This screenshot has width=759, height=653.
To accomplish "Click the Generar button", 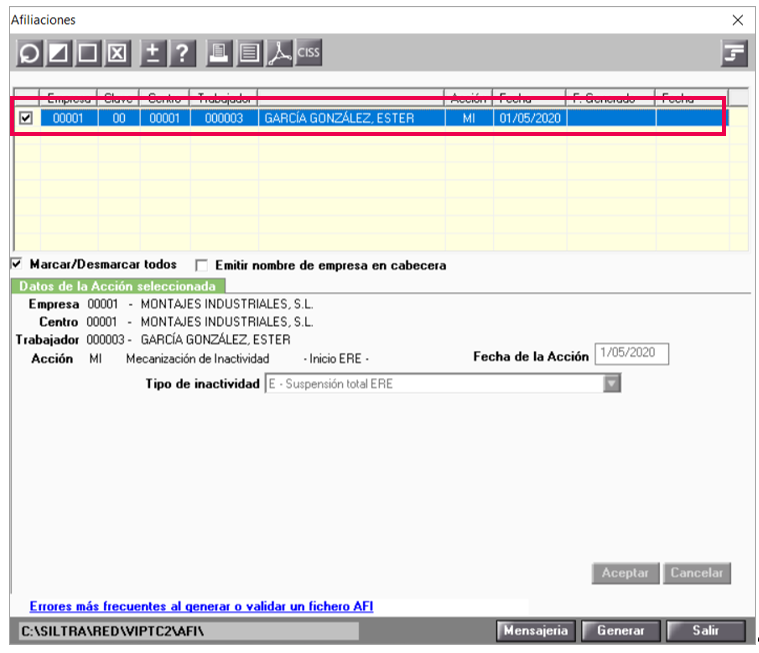I will tap(621, 631).
